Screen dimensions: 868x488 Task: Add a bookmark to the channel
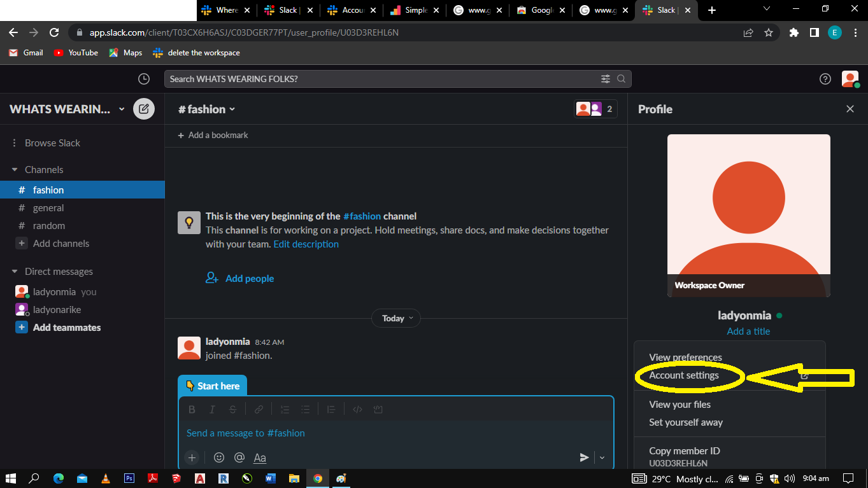point(213,135)
